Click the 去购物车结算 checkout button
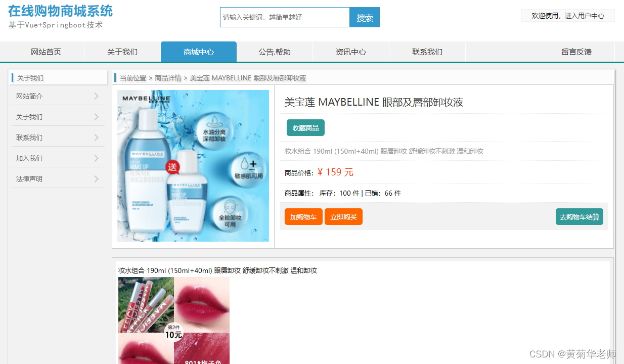This screenshot has width=624, height=364. 580,217
